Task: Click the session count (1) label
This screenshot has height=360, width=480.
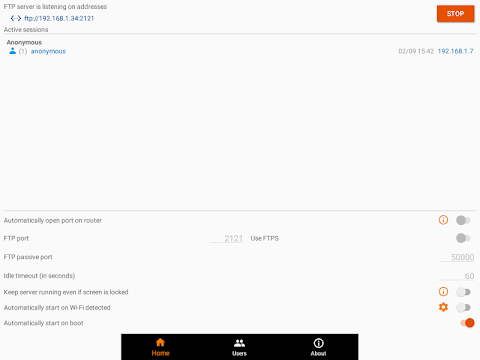Action: 23,51
